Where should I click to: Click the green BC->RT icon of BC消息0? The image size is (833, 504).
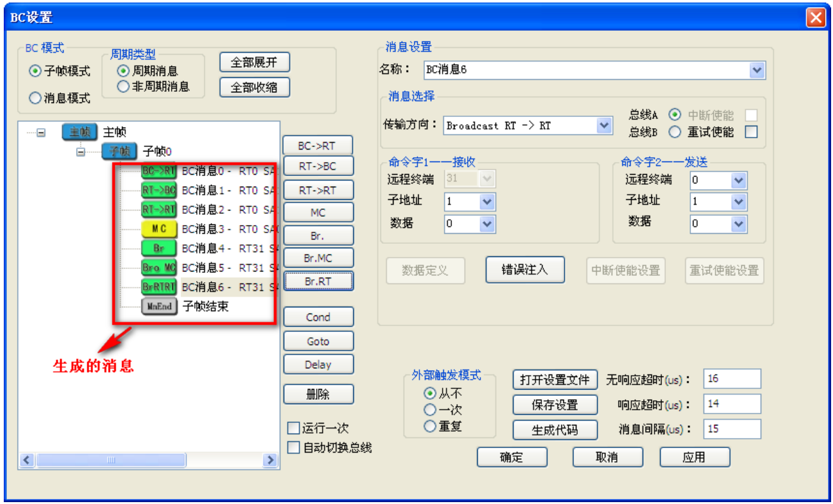159,171
